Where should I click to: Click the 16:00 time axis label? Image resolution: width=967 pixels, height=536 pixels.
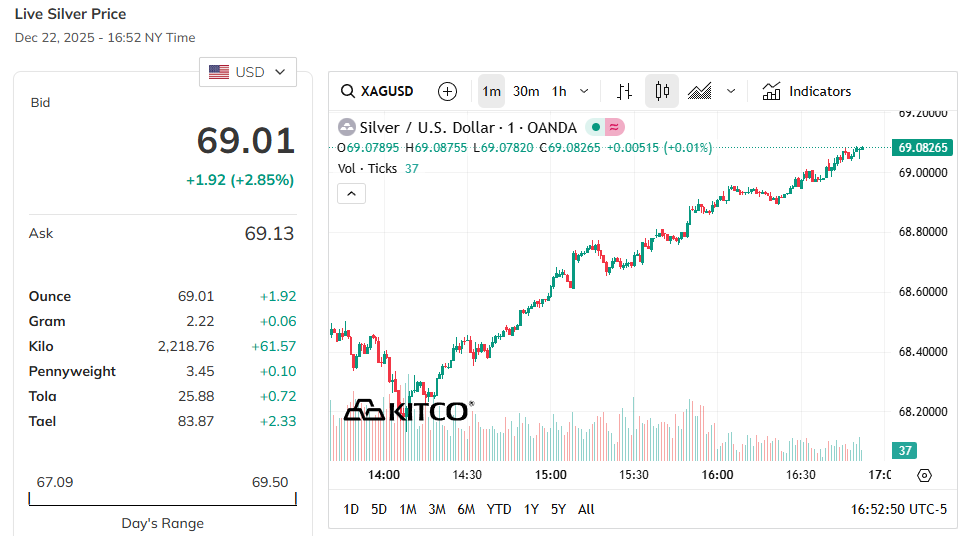tap(717, 475)
